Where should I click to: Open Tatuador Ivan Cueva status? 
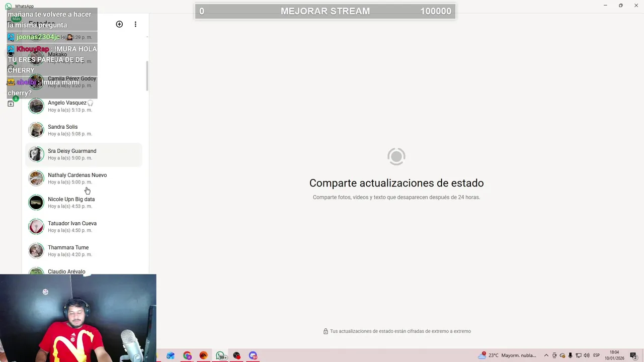pos(84,227)
